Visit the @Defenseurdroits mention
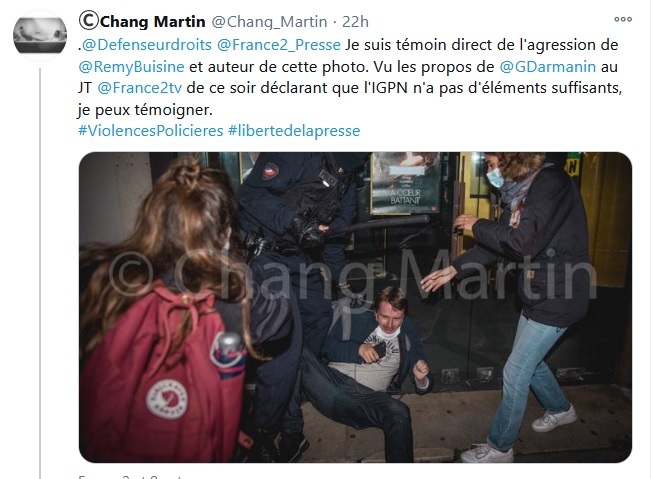653x479 pixels. (147, 45)
